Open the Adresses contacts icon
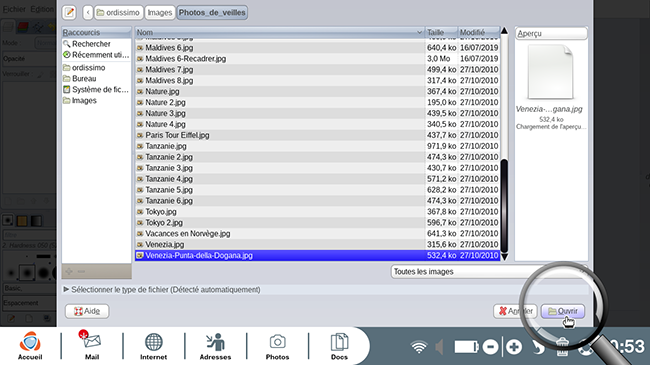 click(215, 346)
